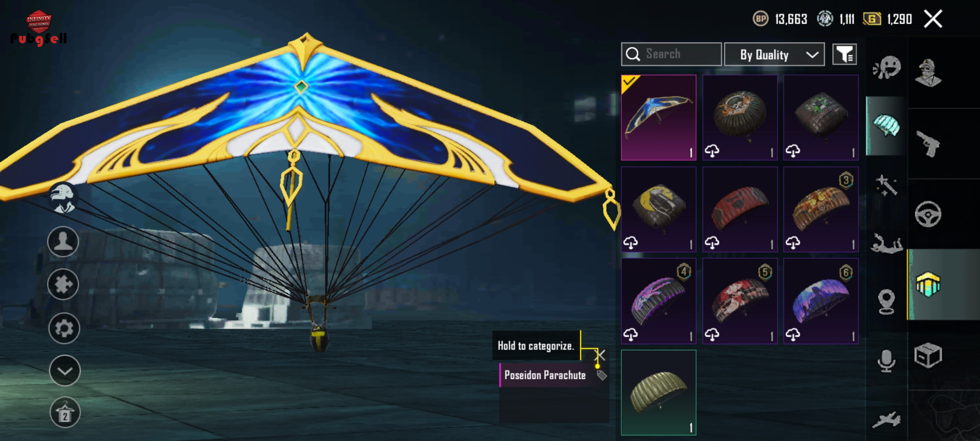Click the puzzle piece icon on left
Image resolution: width=980 pixels, height=441 pixels.
click(x=63, y=284)
